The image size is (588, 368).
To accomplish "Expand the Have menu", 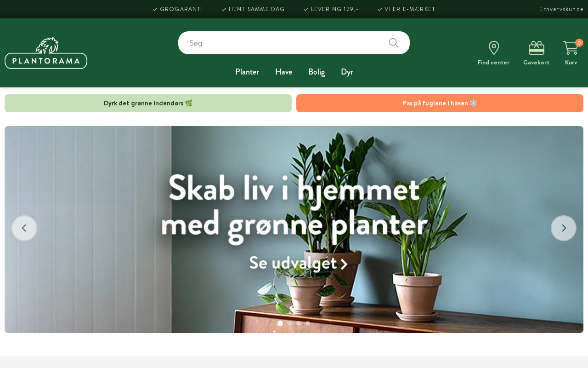I will pos(283,72).
